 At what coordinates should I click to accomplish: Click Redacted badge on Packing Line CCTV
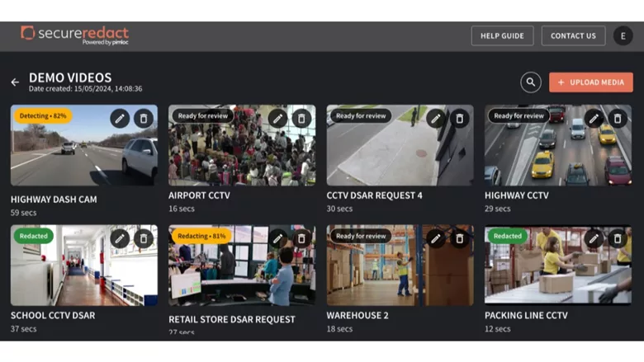(508, 236)
